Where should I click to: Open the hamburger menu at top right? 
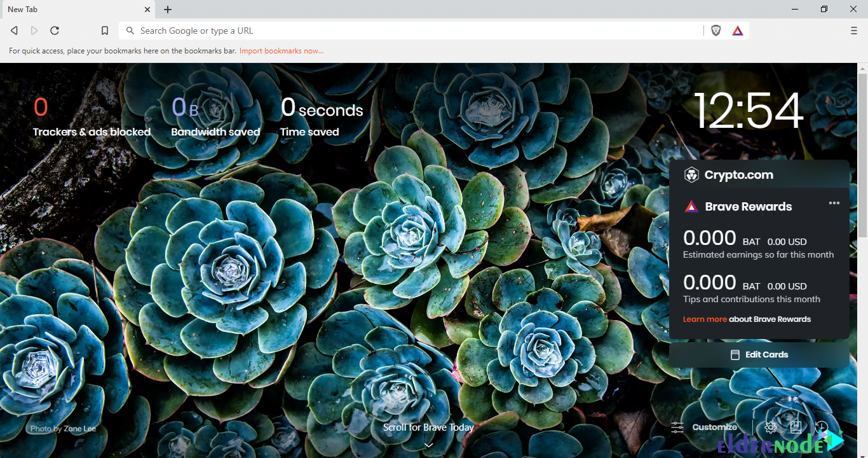click(853, 30)
